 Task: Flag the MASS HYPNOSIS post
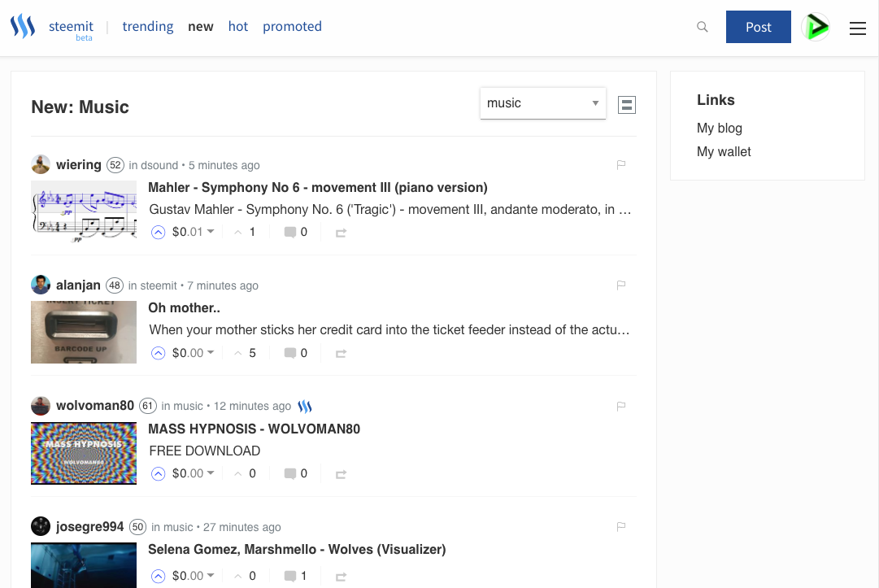621,406
